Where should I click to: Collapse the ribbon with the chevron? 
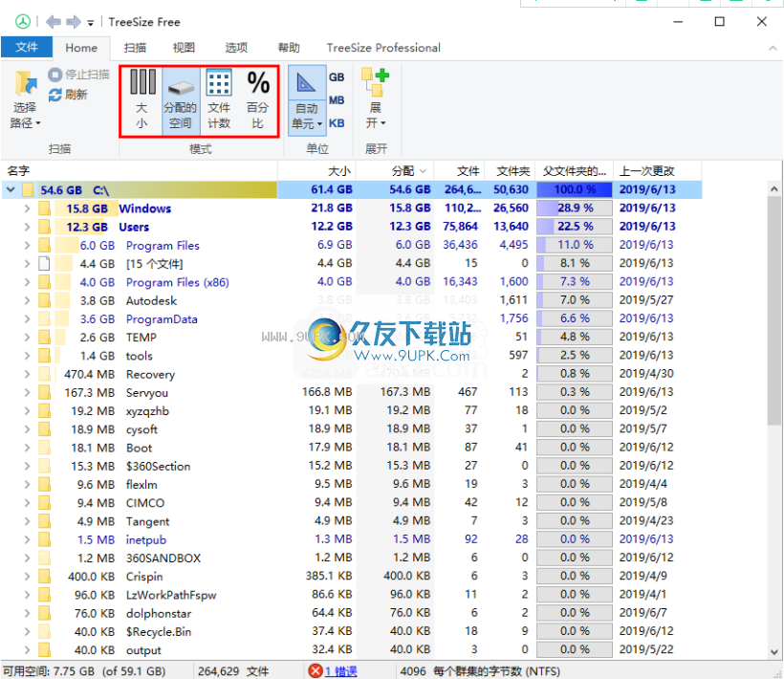773,48
